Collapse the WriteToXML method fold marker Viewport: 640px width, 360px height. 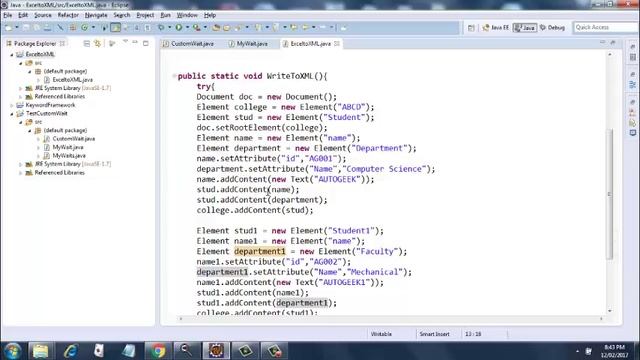[x=174, y=76]
